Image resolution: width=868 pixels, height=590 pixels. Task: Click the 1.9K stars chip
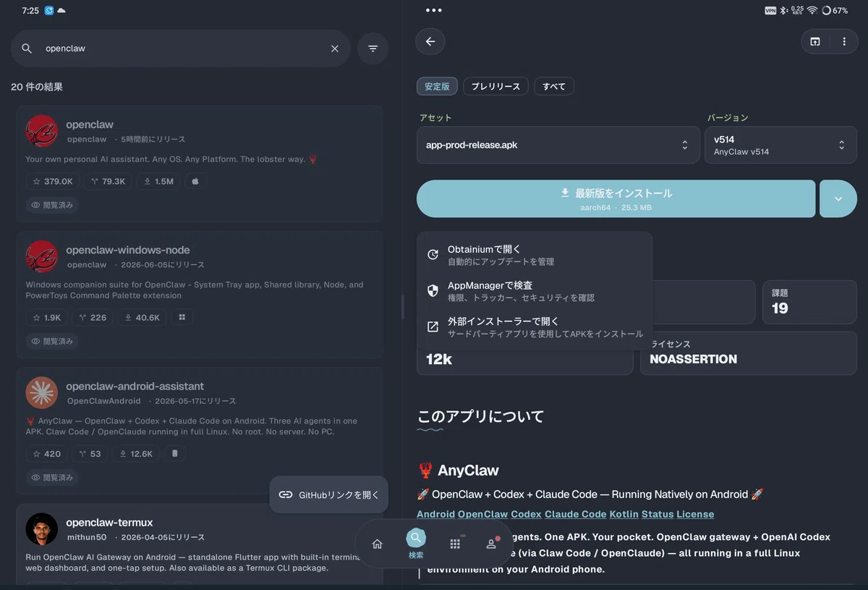47,318
